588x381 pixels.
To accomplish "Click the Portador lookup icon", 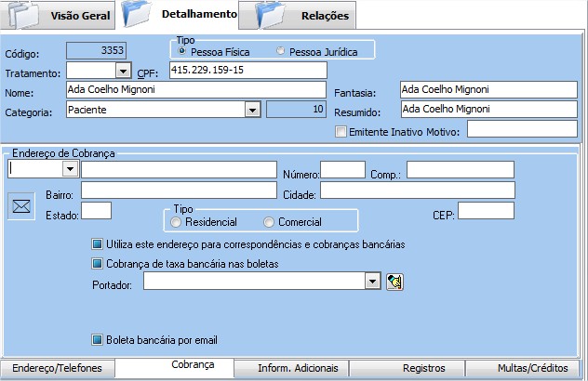I will coord(394,282).
